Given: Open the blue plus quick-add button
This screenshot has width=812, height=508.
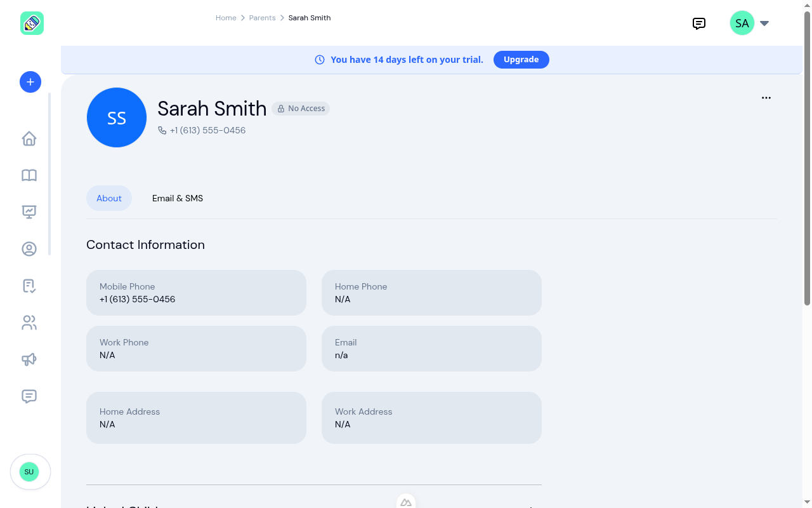Looking at the screenshot, I should pos(30,82).
